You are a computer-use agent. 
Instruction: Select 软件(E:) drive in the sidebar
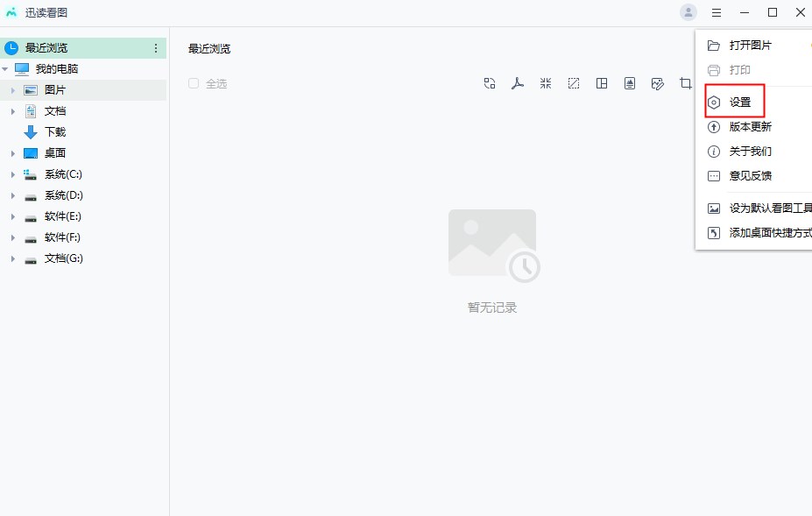pos(62,216)
